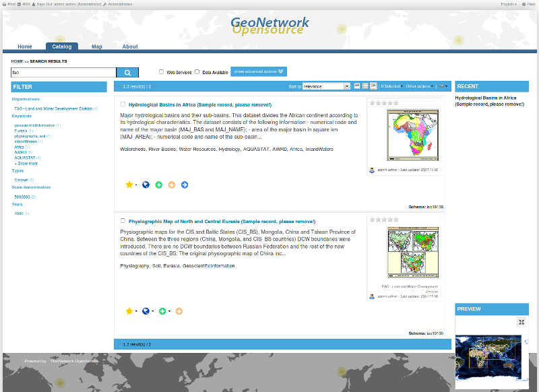Switch to thumbnail grid view icon
This screenshot has height=392, width=539.
click(365, 86)
